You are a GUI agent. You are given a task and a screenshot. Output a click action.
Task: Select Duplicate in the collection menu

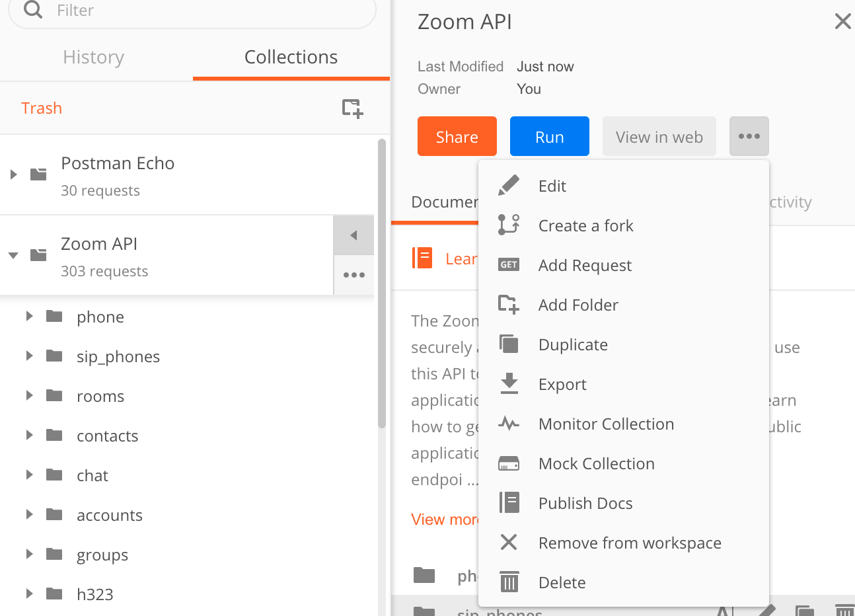(x=624, y=344)
